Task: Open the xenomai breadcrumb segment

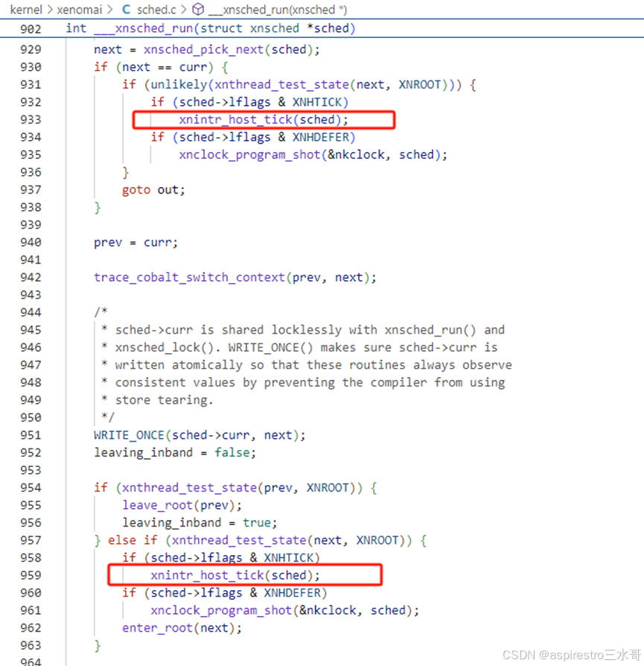Action: pos(80,10)
